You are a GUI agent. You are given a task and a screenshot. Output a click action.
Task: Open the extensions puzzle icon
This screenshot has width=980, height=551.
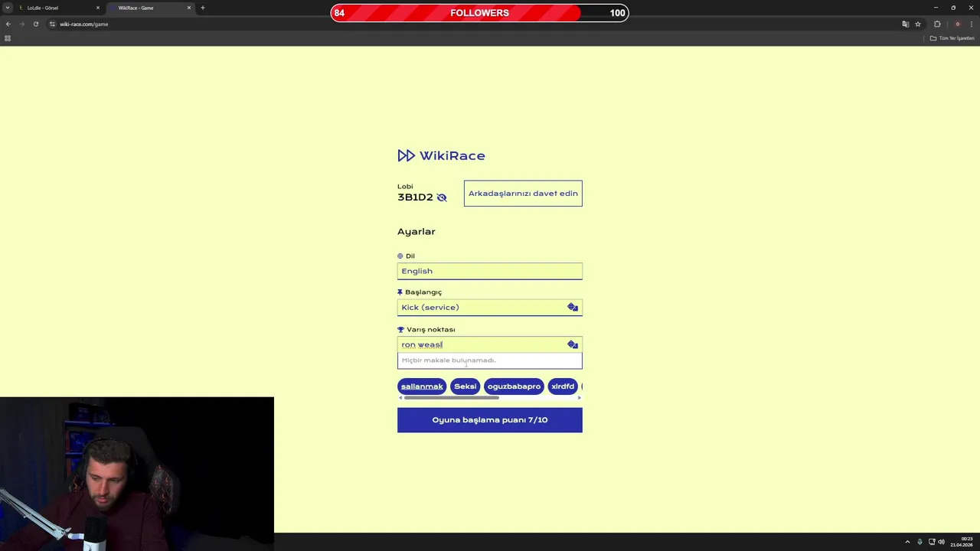click(937, 24)
